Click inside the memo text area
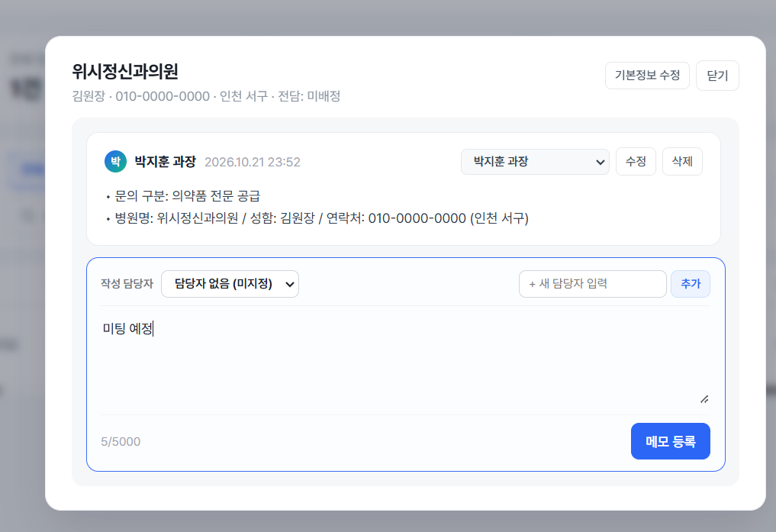Image resolution: width=776 pixels, height=532 pixels. click(x=405, y=360)
